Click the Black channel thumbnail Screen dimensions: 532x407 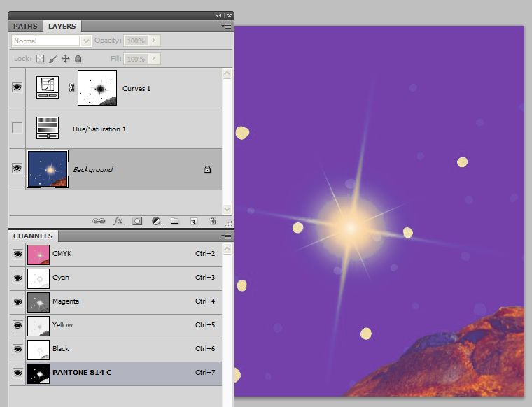[x=38, y=350]
